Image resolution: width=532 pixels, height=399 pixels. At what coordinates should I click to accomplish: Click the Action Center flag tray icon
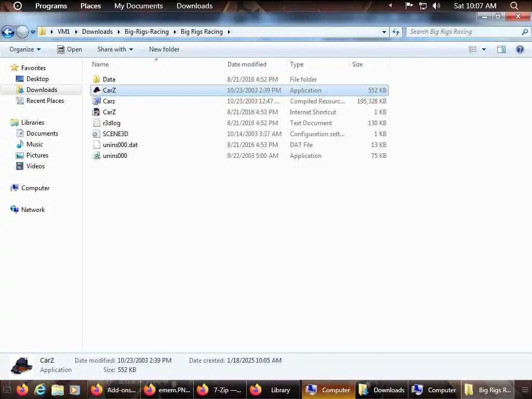[409, 6]
